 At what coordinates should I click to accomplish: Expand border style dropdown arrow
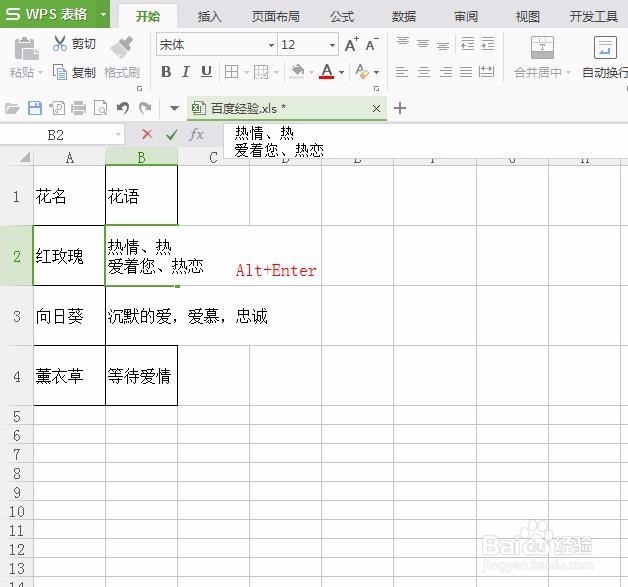(x=276, y=72)
